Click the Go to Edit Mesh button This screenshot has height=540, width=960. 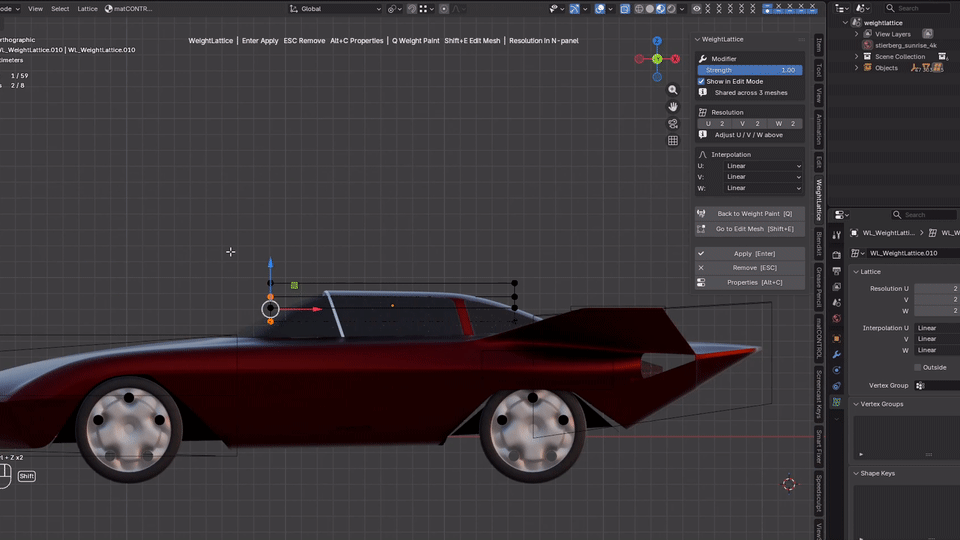coord(749,229)
